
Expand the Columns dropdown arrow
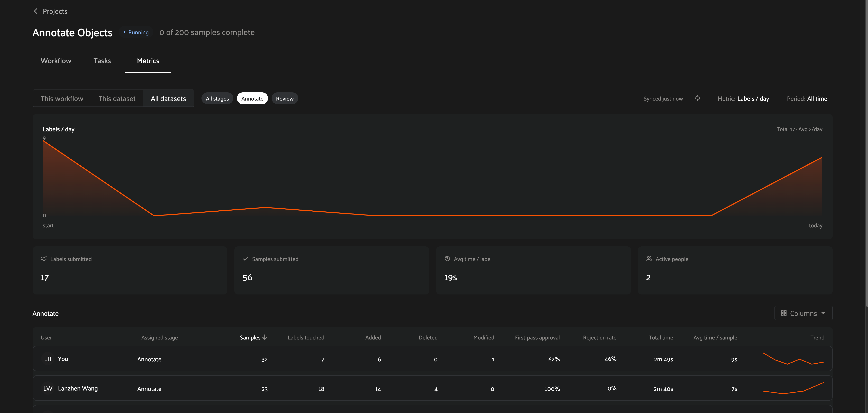point(824,313)
